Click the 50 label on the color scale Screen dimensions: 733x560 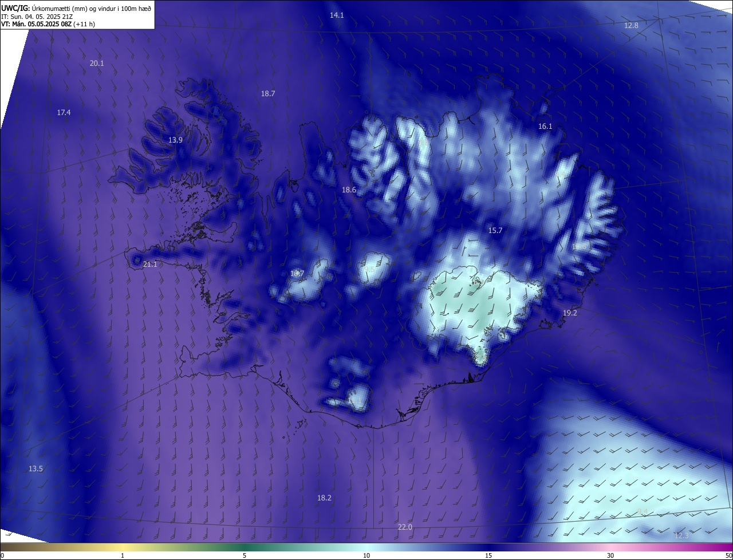pos(728,555)
